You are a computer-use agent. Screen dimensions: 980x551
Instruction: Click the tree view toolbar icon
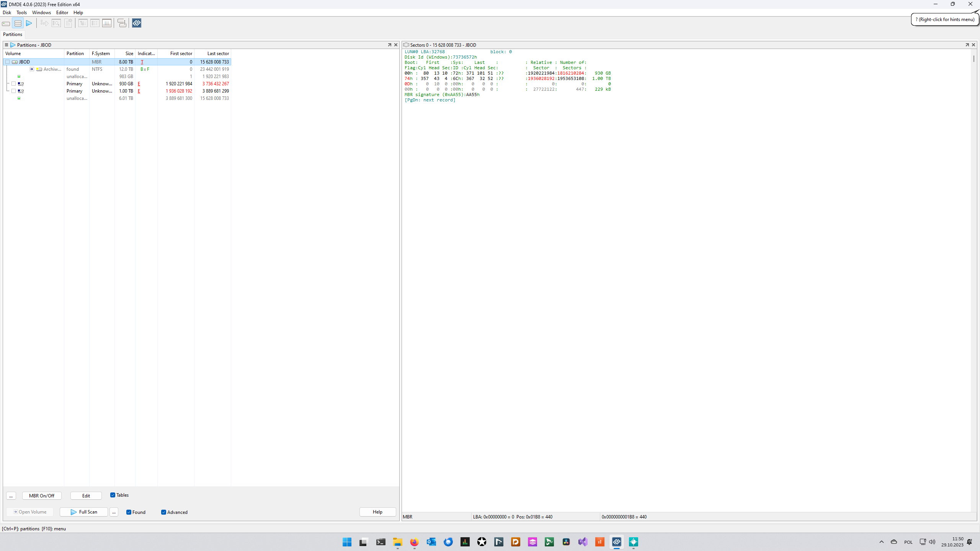click(83, 23)
